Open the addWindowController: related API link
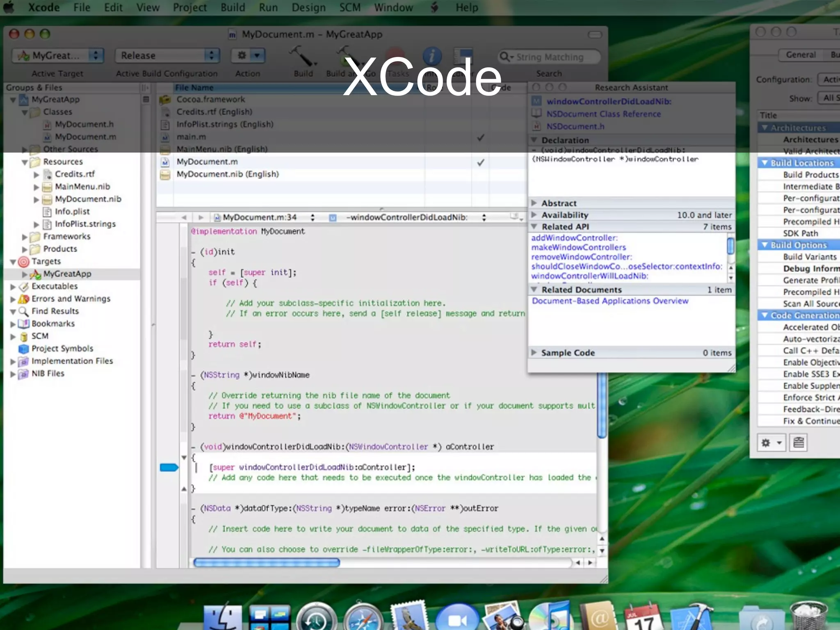Screen dimensions: 840x630 point(574,238)
